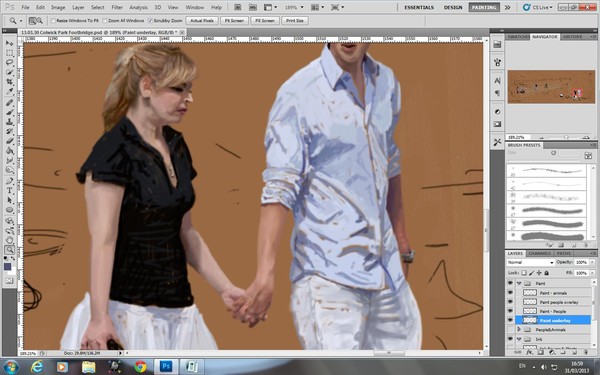600x375 pixels.
Task: Collapse the Paint layer group
Action: tap(519, 283)
